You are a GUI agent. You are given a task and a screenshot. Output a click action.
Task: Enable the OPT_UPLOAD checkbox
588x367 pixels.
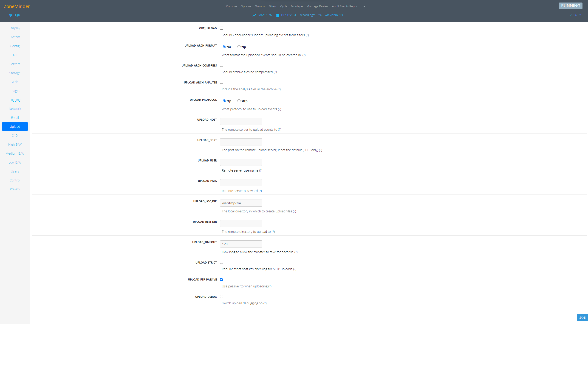[x=221, y=28]
